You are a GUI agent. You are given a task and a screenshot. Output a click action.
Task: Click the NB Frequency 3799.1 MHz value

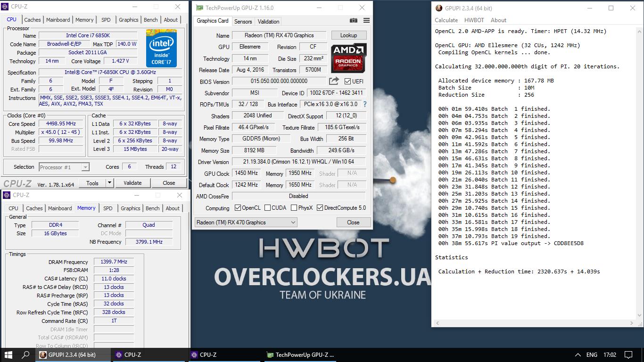point(149,242)
